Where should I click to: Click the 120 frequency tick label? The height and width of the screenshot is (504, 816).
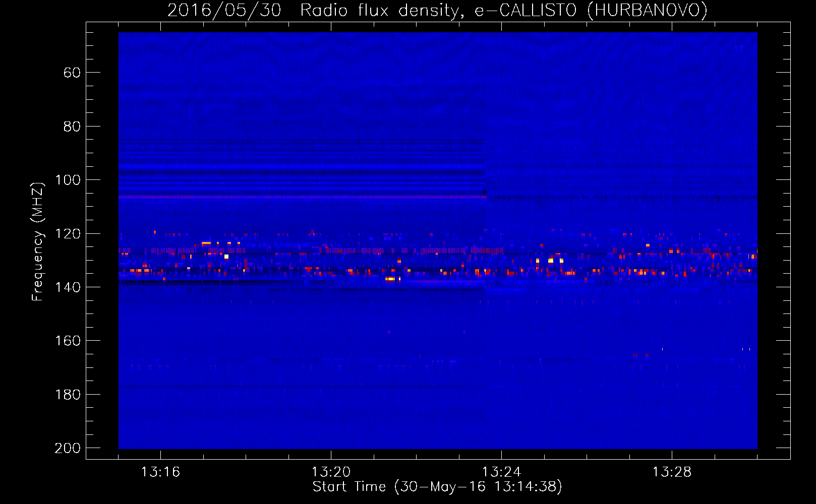point(68,234)
